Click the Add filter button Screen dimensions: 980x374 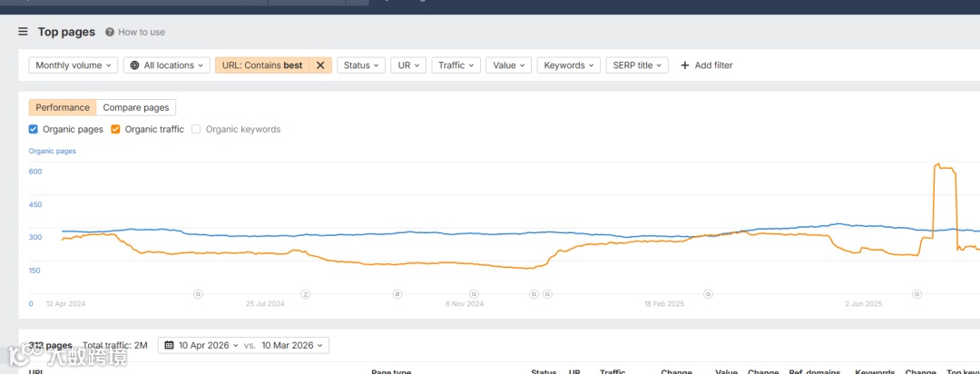(x=706, y=65)
